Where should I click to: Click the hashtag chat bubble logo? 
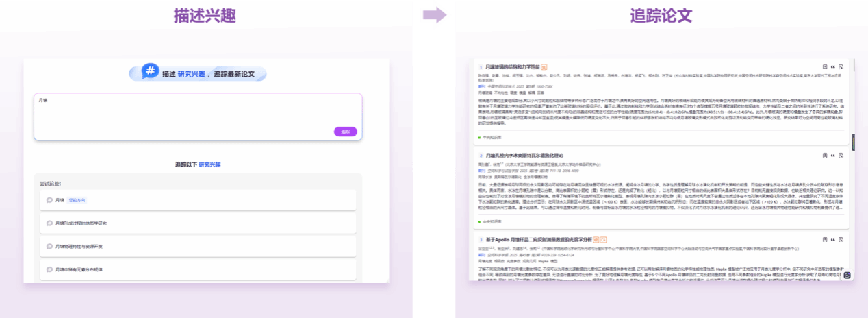[x=150, y=72]
